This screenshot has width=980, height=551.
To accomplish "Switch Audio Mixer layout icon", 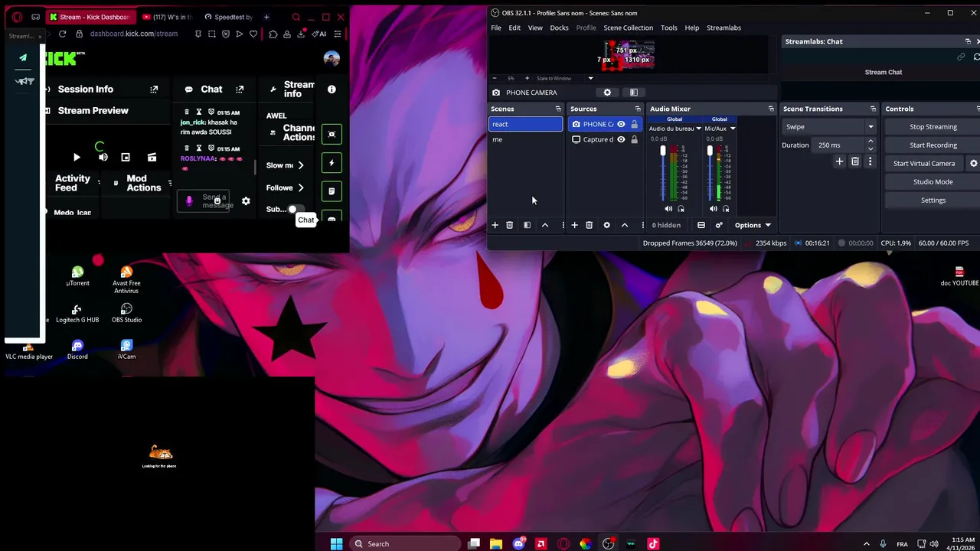I will 701,225.
